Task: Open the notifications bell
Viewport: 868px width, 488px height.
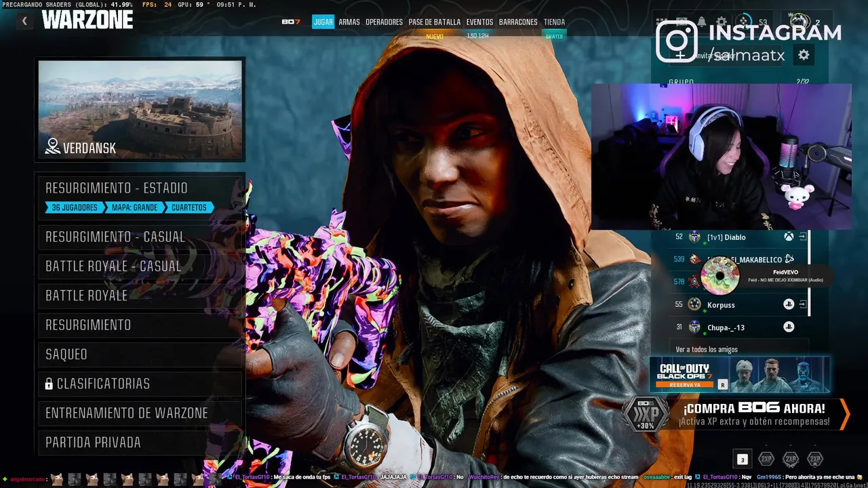Action: 701,22
